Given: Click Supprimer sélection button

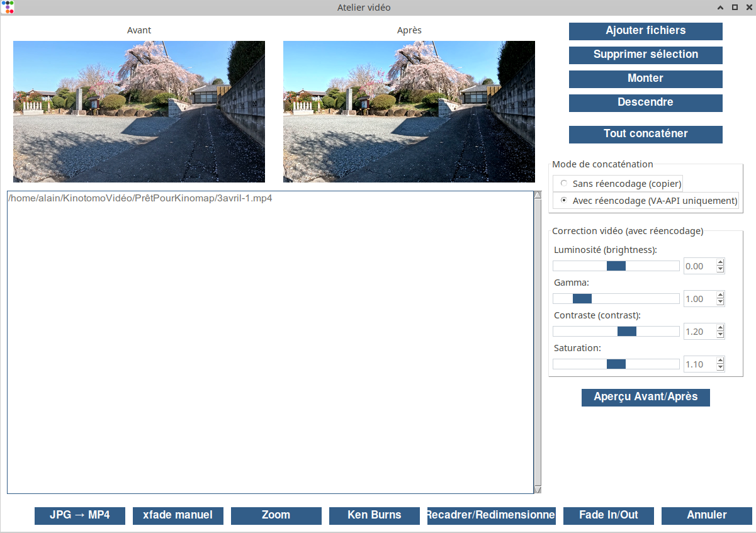Looking at the screenshot, I should tap(645, 55).
